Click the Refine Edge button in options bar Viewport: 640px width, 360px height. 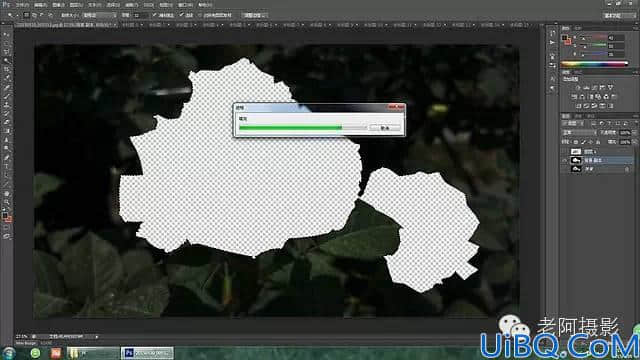point(254,15)
